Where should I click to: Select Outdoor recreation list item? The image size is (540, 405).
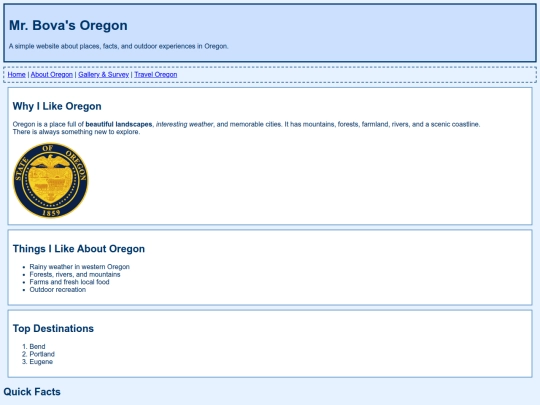coord(58,290)
